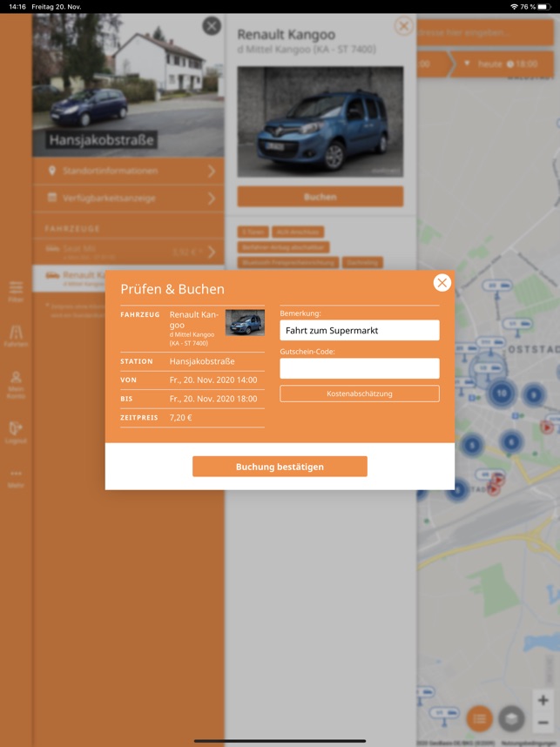
Task: Select map cluster marker 10
Action: coord(502,394)
